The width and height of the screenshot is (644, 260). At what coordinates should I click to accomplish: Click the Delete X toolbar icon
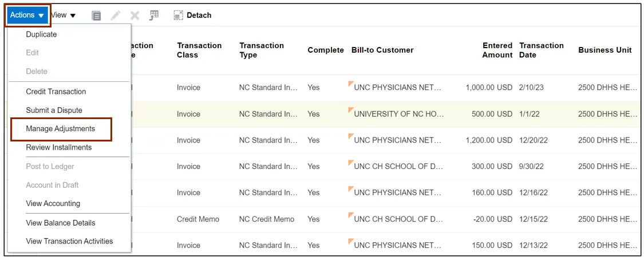coord(135,15)
